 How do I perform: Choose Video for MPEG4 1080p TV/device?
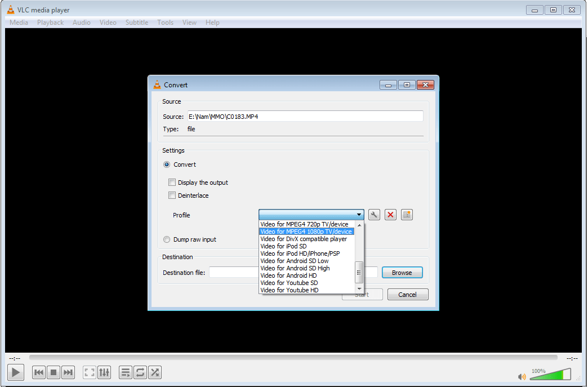pos(307,232)
